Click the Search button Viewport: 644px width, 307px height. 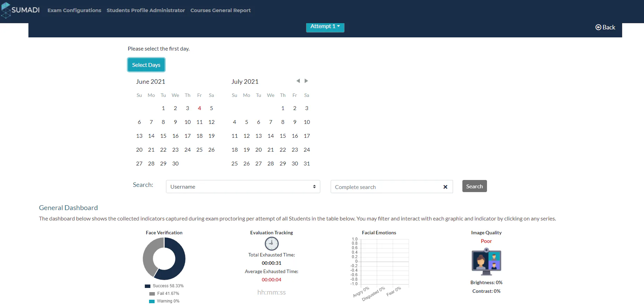coord(475,186)
